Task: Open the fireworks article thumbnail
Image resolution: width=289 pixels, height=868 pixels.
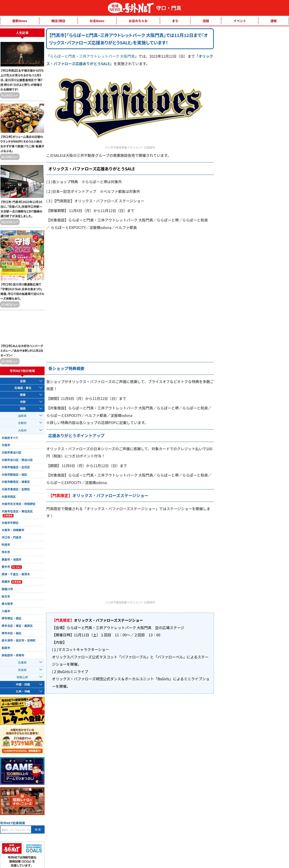Action: coord(22,54)
